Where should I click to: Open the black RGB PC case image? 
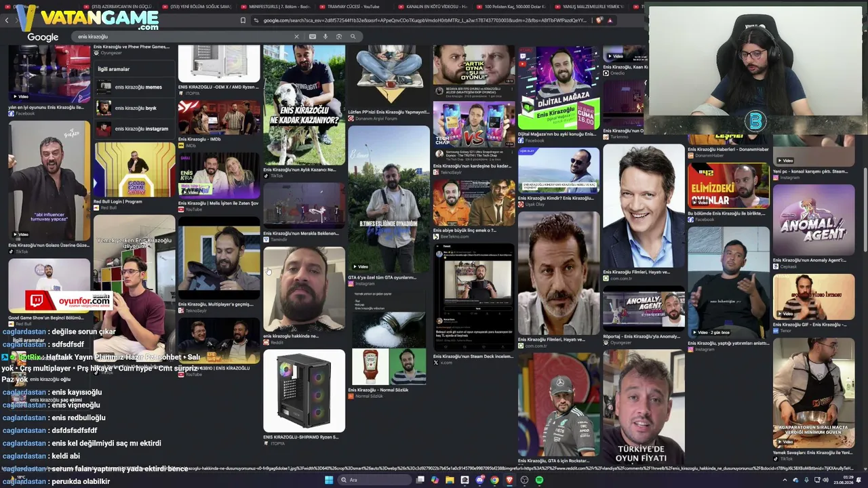point(304,391)
